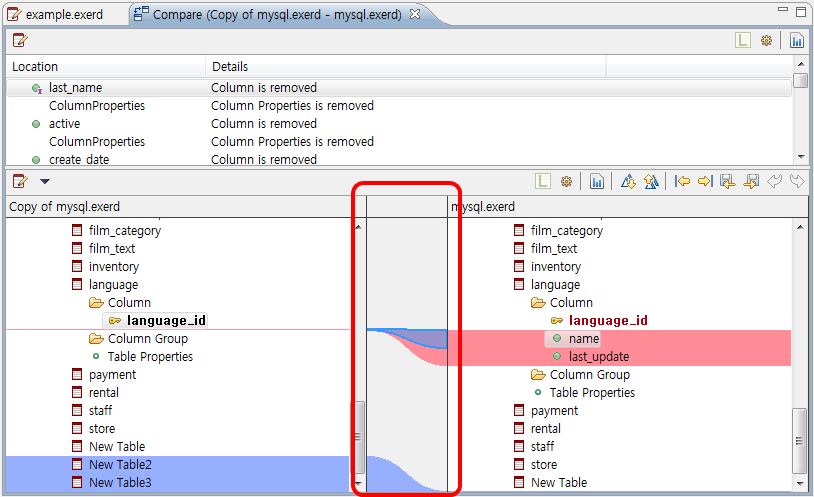814x497 pixels.
Task: Click the differences list scrollbar up arrow
Action: [801, 63]
